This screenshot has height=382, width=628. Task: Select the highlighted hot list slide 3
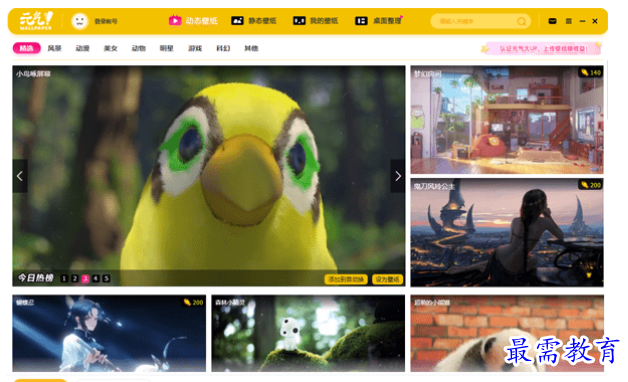(x=85, y=279)
